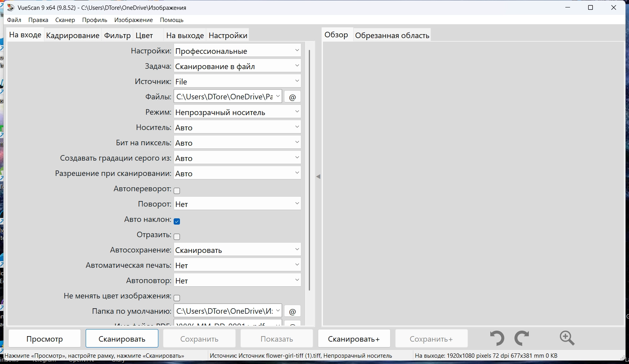Click the Сканировать+ button
This screenshot has height=364, width=629.
354,338
